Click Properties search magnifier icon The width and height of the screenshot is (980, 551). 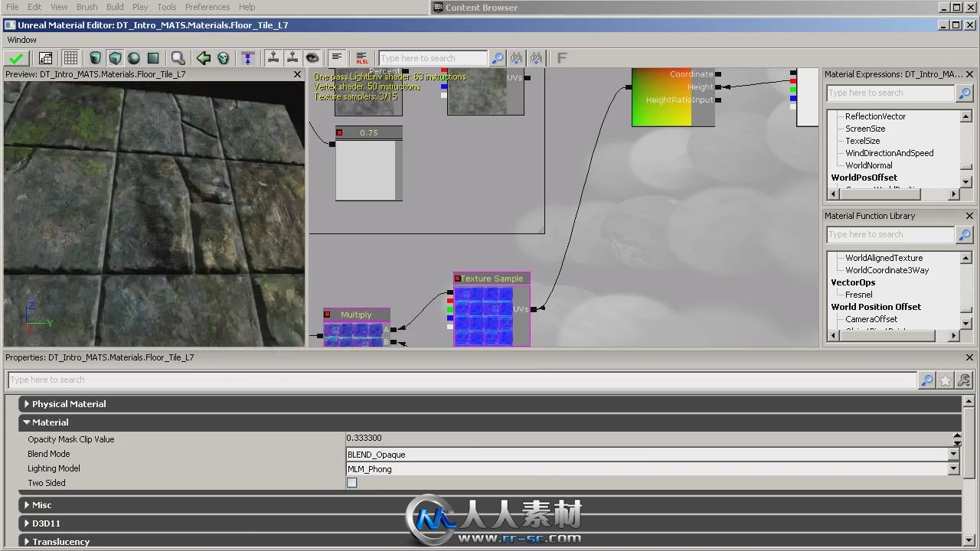[926, 380]
